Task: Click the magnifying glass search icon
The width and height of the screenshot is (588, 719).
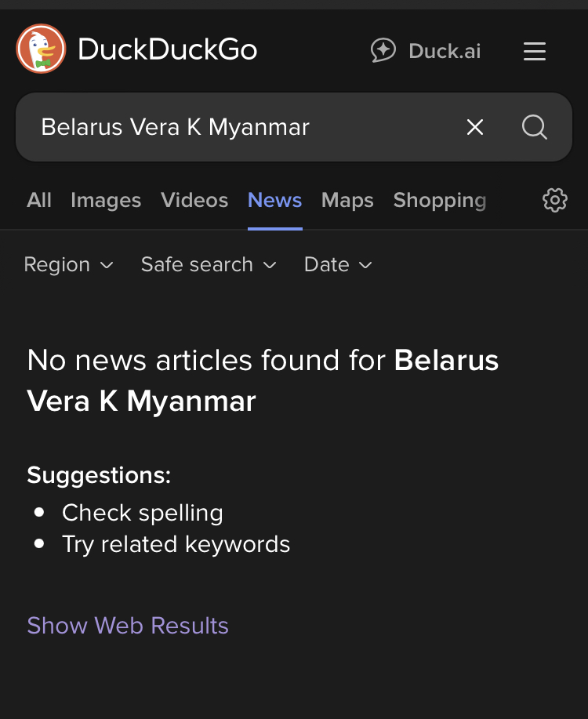Action: 535,127
